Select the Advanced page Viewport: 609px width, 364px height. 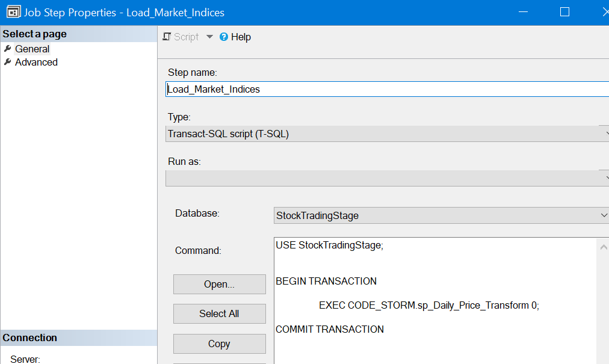click(36, 62)
